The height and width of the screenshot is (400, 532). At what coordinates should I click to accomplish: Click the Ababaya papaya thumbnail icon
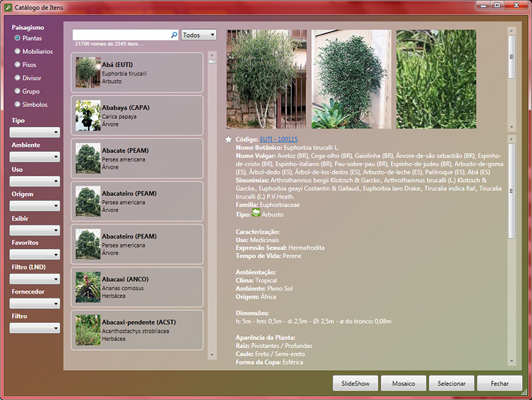[x=88, y=116]
